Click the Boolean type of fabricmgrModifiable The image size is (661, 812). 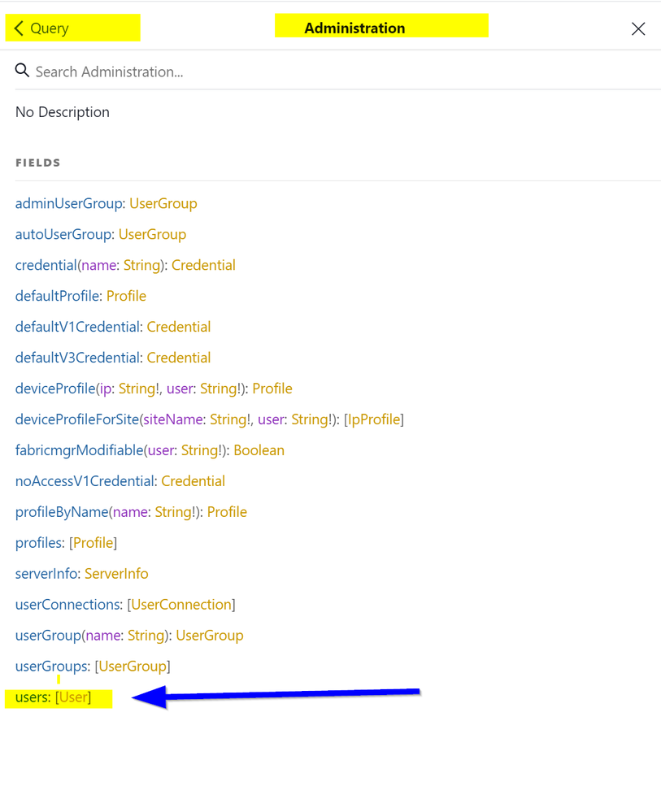click(x=259, y=450)
